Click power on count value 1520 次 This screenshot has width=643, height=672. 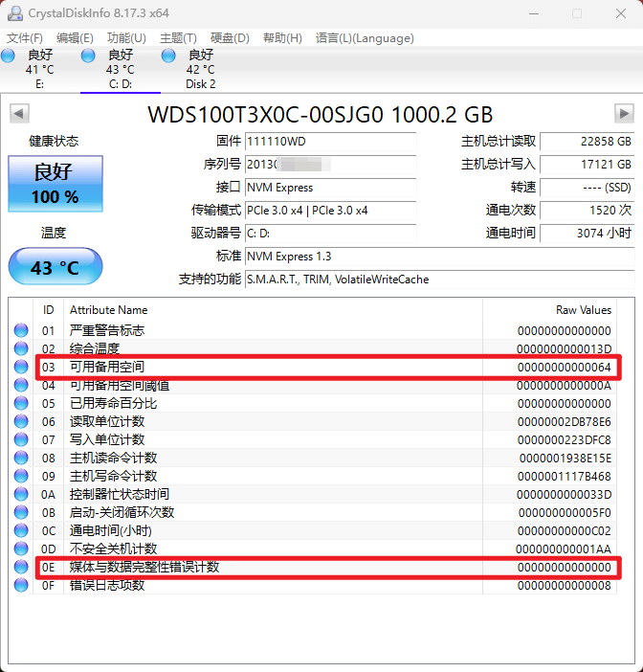pos(587,211)
